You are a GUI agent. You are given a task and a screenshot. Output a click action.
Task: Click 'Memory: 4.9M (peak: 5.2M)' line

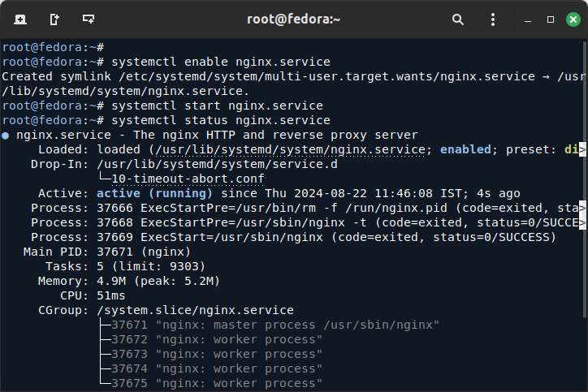[x=128, y=281]
